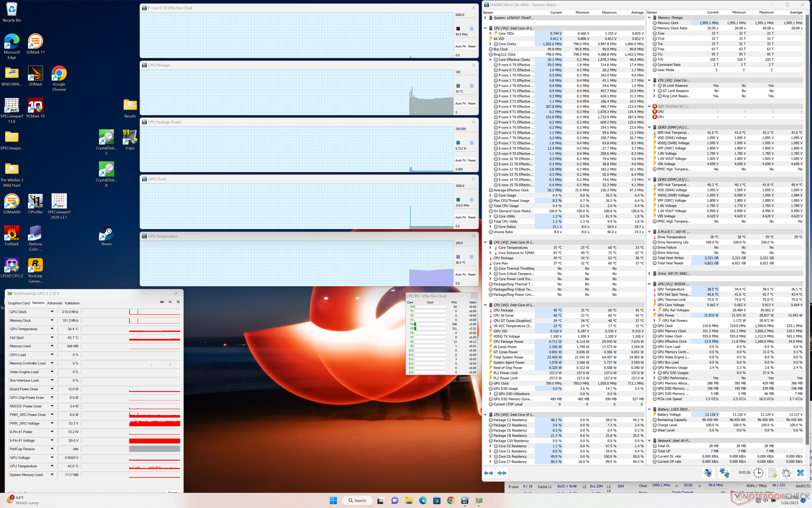
Task: Click Auto Fit in P-core 0 clock graph
Action: pos(461,46)
